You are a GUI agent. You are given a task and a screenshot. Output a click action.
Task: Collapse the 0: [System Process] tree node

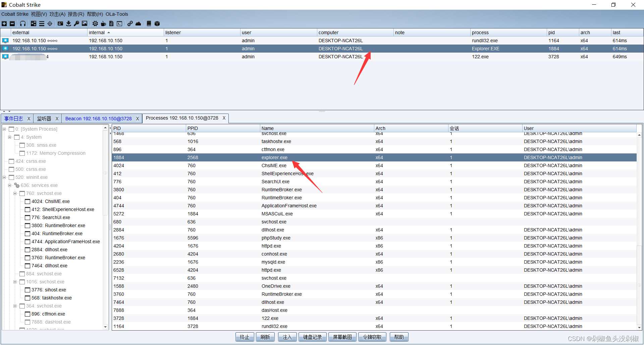4,129
